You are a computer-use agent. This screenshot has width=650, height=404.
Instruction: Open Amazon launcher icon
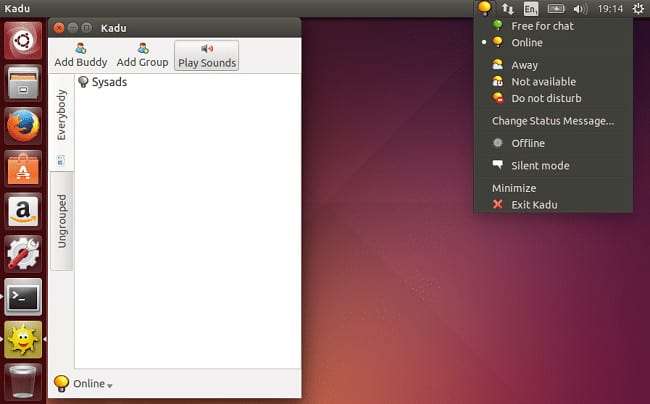[23, 211]
